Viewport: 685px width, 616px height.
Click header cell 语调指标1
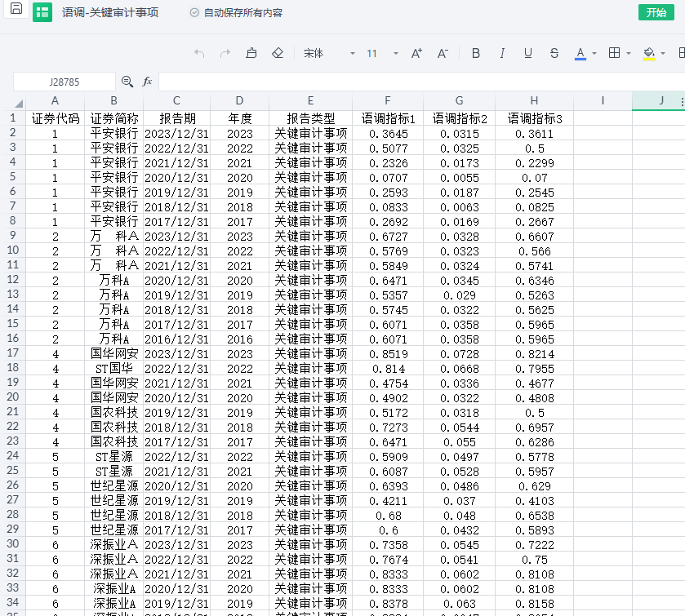point(388,118)
